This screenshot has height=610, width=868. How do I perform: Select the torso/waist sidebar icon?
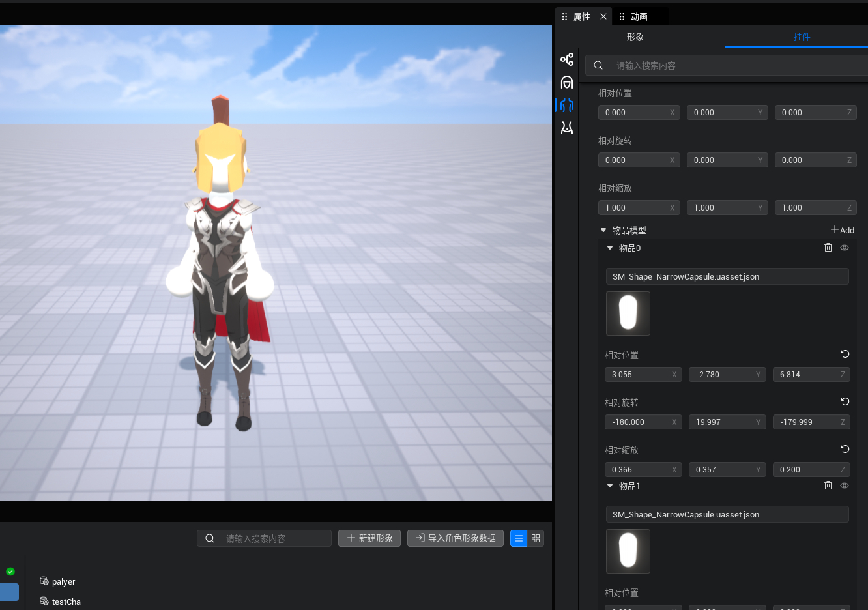(567, 128)
